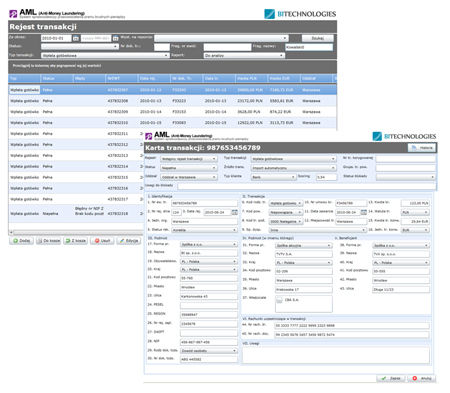The image size is (450, 393).
Task: Open the Status blokady dropdown
Action: click(x=406, y=177)
